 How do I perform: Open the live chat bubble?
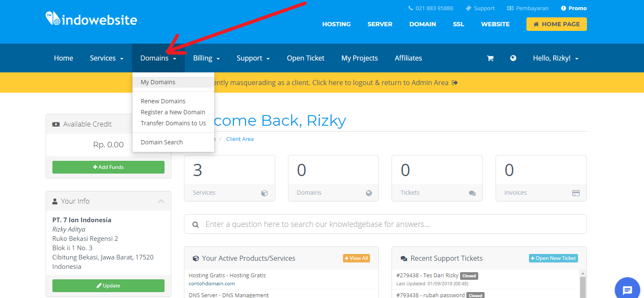pyautogui.click(x=627, y=290)
